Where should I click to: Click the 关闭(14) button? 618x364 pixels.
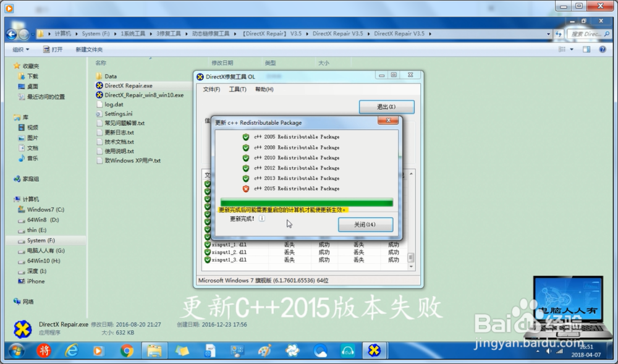(x=365, y=224)
